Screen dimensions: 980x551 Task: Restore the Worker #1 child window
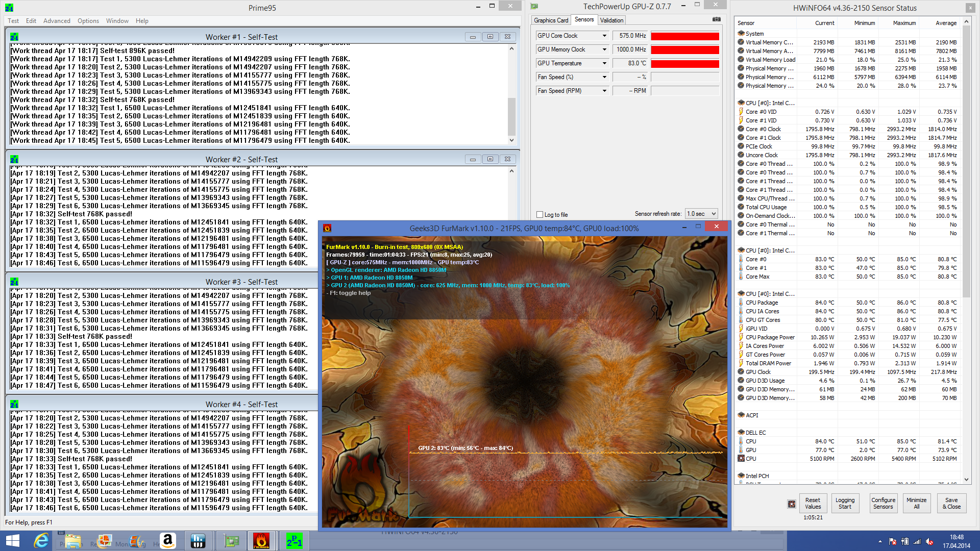point(490,37)
